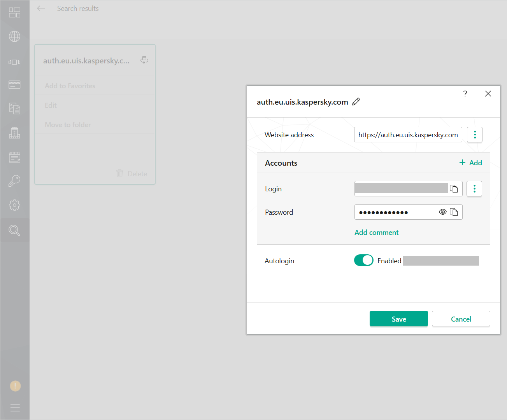Click the Add comment link
507x420 pixels.
(x=376, y=232)
